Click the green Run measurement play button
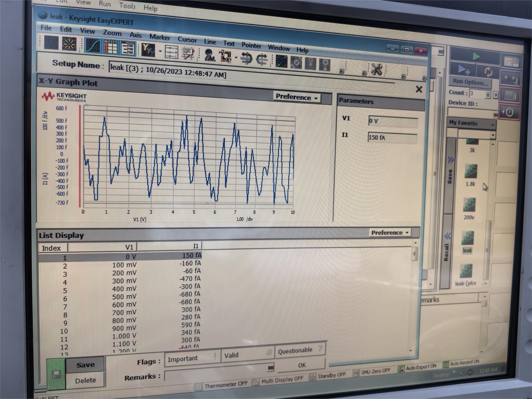 click(475, 56)
